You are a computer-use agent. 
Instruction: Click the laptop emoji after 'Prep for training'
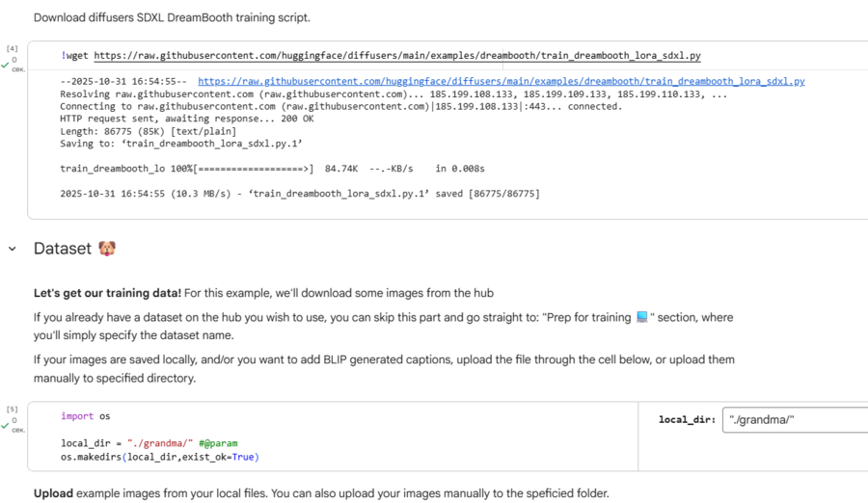[x=641, y=317]
